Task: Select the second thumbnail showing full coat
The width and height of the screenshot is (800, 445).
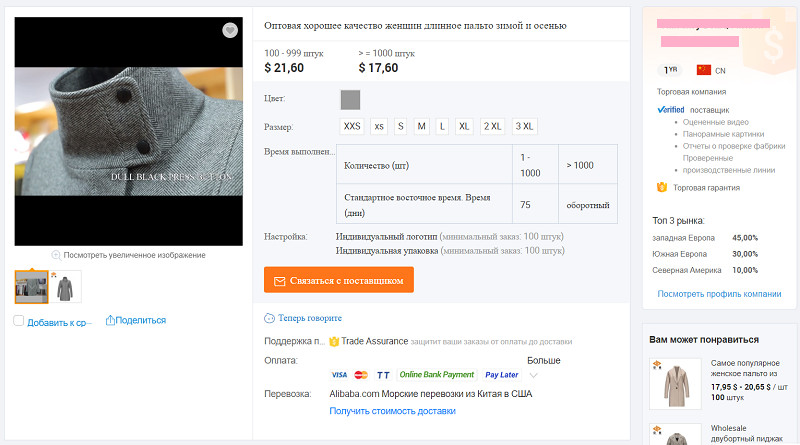Action: coord(65,287)
